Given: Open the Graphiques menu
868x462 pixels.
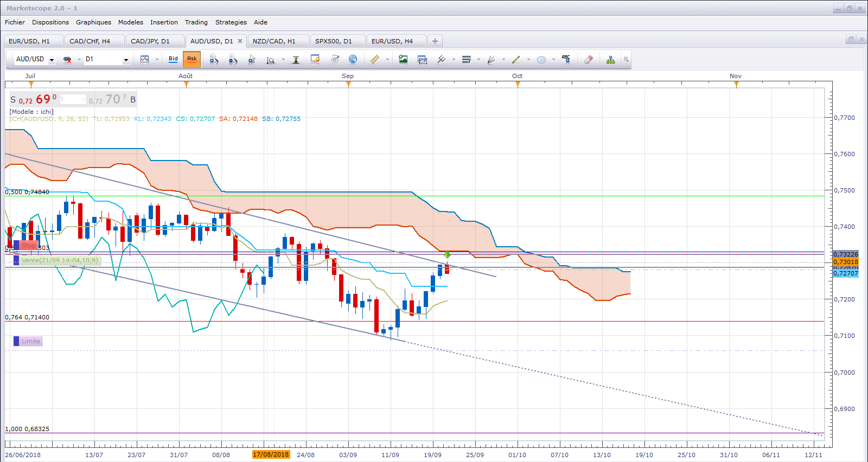Looking at the screenshot, I should pyautogui.click(x=93, y=22).
